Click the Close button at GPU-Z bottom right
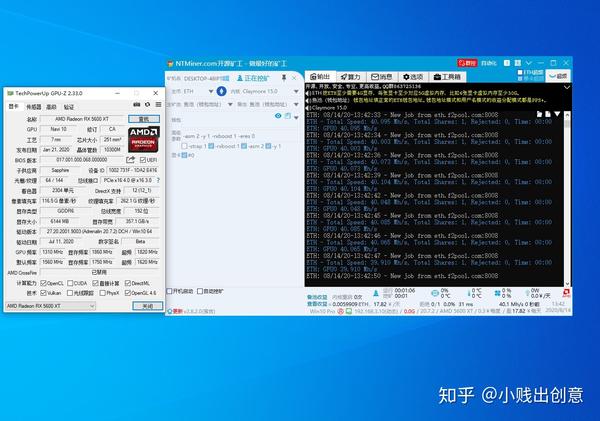This screenshot has height=421, width=600. (148, 306)
